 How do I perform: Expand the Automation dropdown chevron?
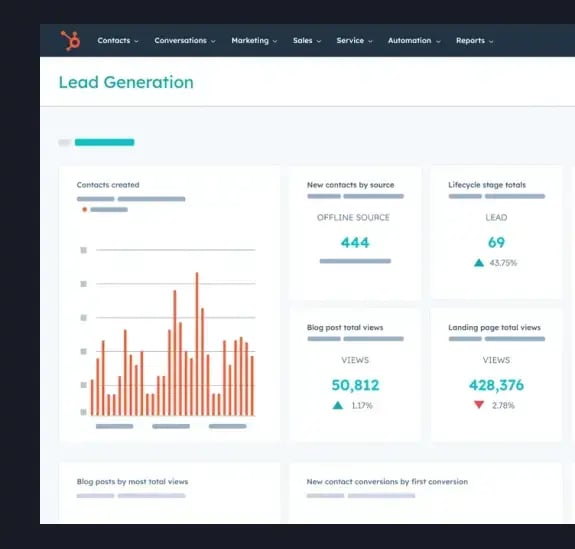[x=438, y=41]
